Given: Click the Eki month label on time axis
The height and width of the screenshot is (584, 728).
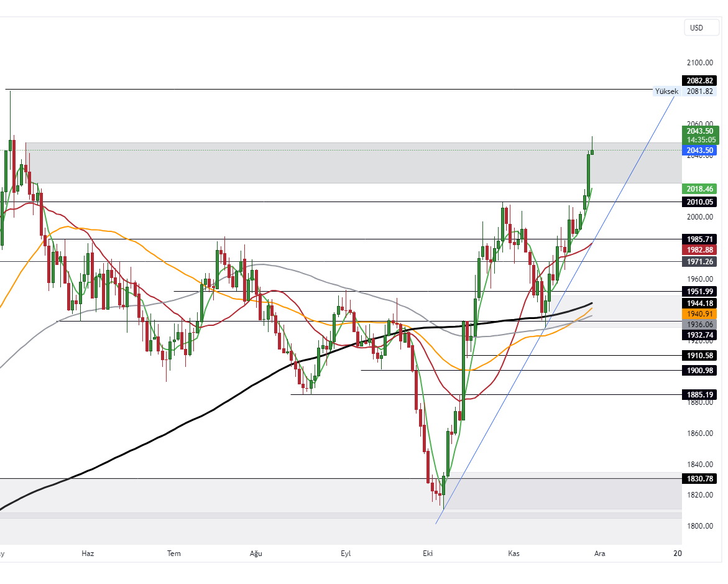Looking at the screenshot, I should coord(428,554).
